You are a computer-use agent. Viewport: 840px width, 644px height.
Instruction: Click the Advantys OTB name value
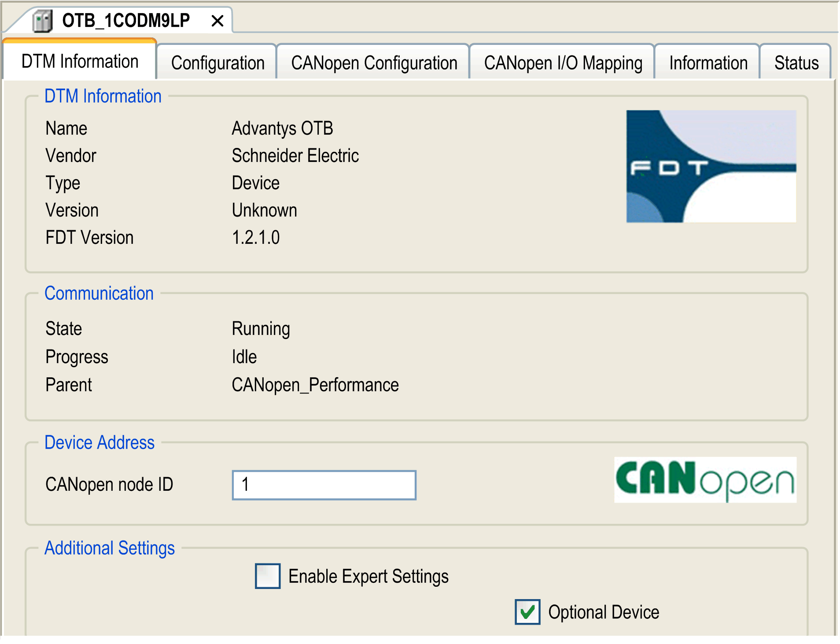click(282, 129)
